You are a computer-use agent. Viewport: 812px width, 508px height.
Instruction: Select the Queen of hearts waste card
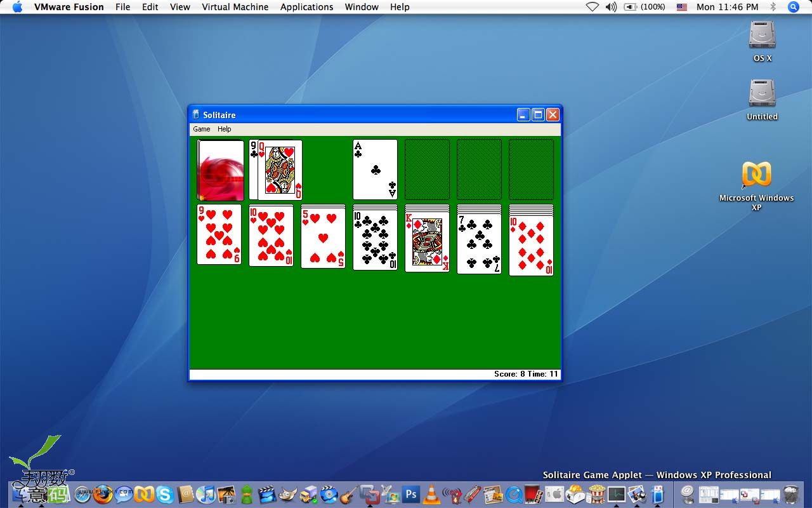coord(280,170)
